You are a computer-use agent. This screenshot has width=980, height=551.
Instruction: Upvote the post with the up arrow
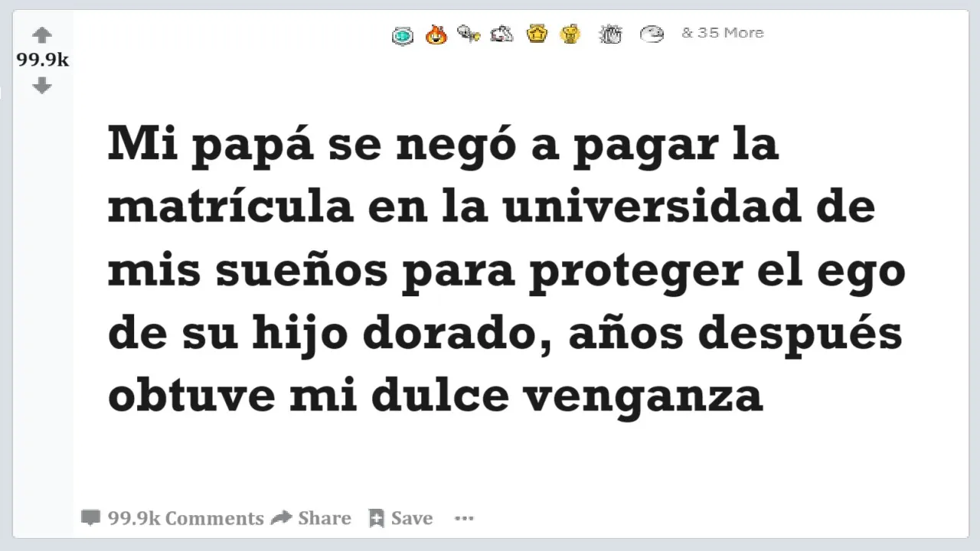click(42, 35)
